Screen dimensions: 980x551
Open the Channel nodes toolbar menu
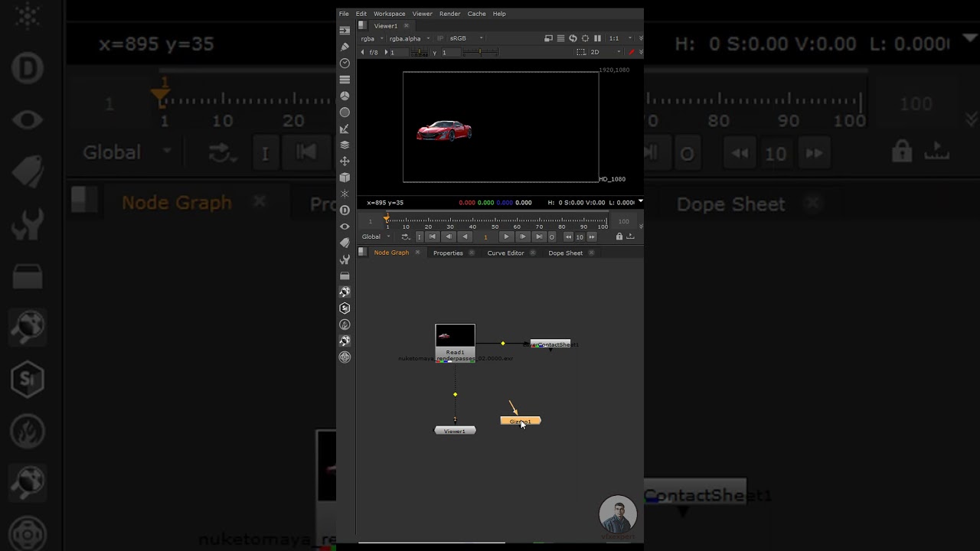(345, 80)
